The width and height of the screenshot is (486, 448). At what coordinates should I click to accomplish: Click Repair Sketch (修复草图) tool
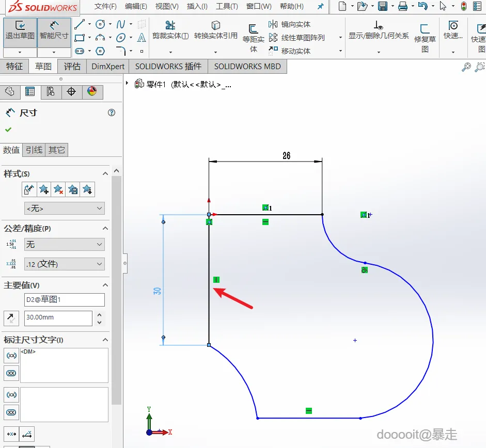pos(425,38)
